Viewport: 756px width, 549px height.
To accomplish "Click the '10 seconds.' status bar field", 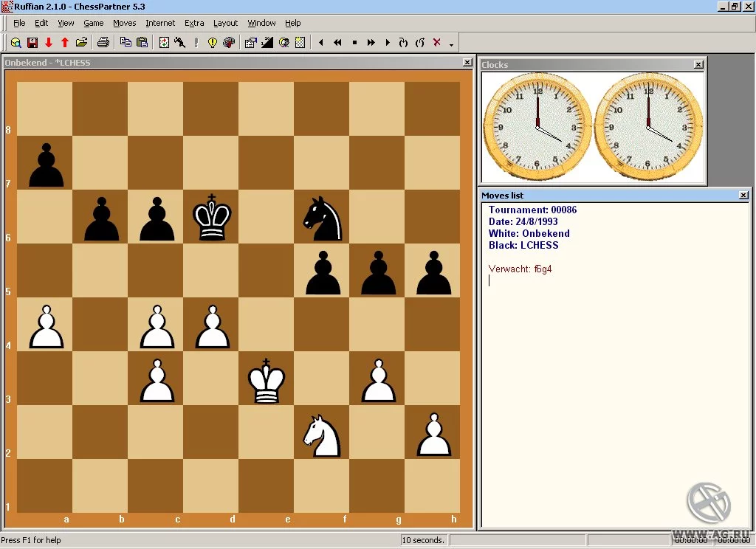I will (425, 540).
